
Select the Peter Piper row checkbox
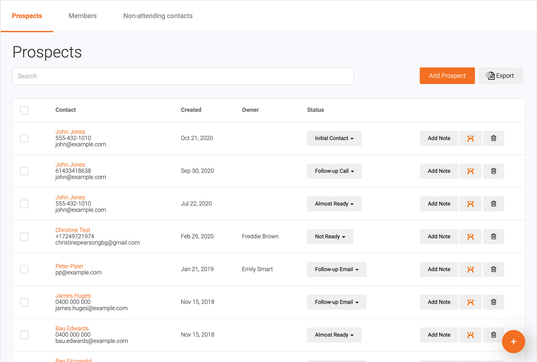point(24,270)
